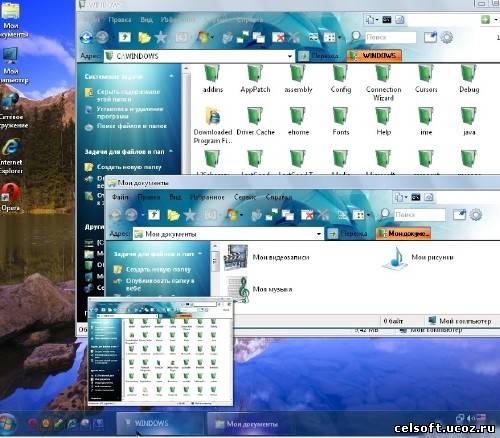Open the Start menu orb
500x438 pixels.
(x=7, y=423)
